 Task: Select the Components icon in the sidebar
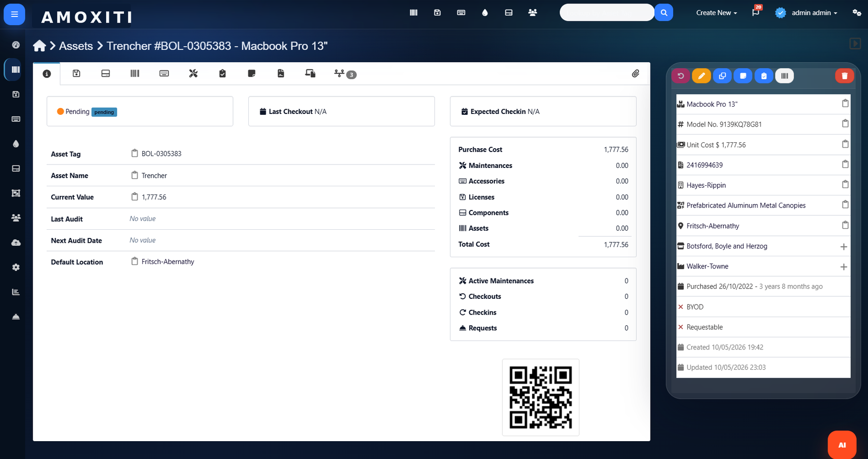point(16,168)
